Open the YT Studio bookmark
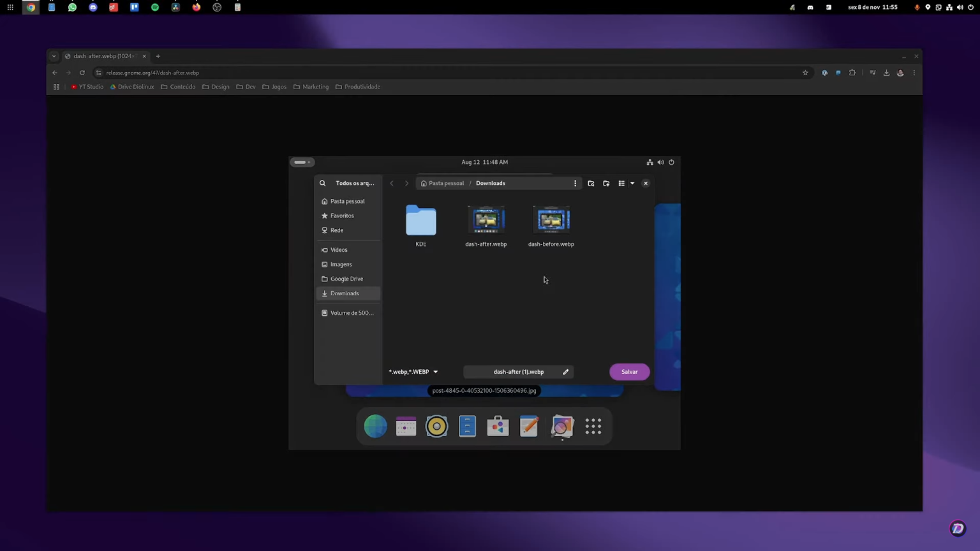This screenshot has height=551, width=980. tap(88, 87)
